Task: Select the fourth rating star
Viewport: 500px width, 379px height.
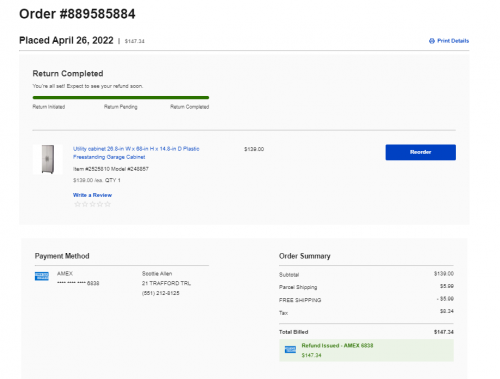Action: tap(100, 204)
